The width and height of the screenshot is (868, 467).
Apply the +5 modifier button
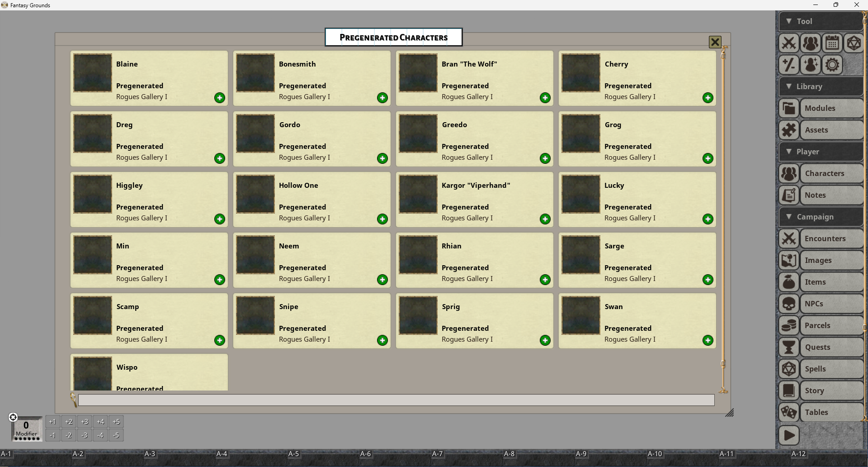[x=116, y=422]
